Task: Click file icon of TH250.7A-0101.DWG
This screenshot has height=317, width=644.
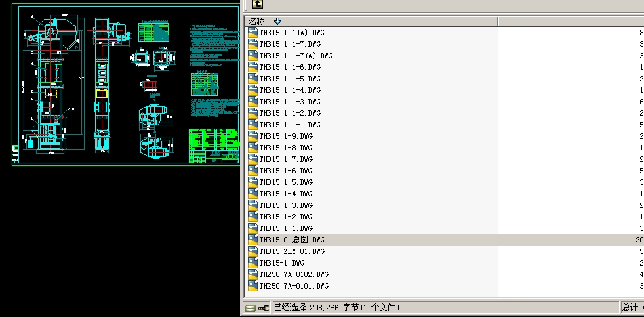Action: pyautogui.click(x=253, y=286)
